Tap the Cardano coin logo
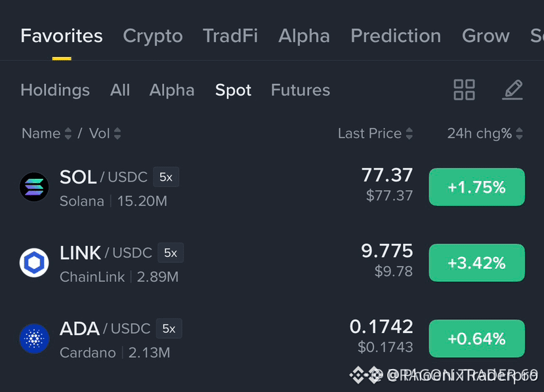Viewport: 544px width, 392px height. [34, 339]
